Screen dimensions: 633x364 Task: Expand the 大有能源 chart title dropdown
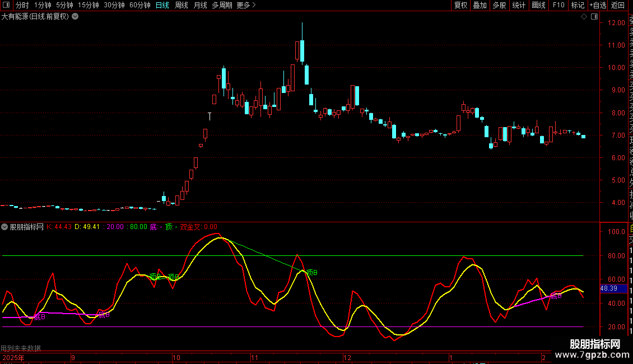click(75, 17)
